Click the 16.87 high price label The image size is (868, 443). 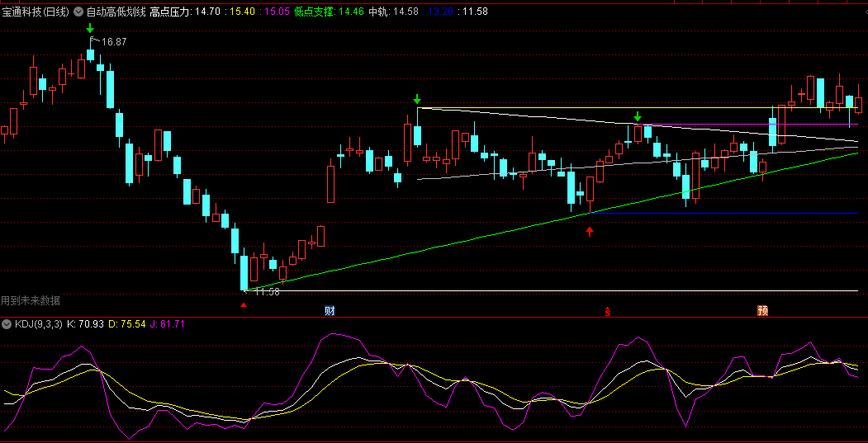click(x=114, y=41)
